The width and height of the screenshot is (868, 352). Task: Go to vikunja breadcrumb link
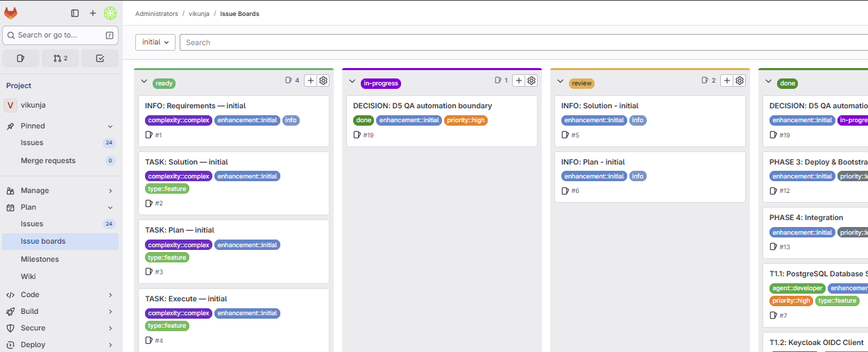tap(199, 14)
